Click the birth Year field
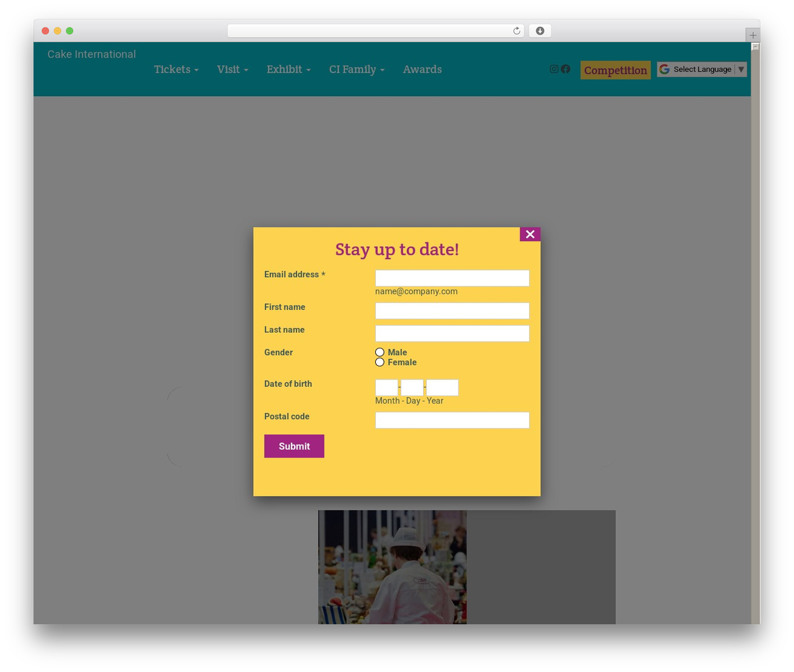The image size is (794, 672). [442, 387]
